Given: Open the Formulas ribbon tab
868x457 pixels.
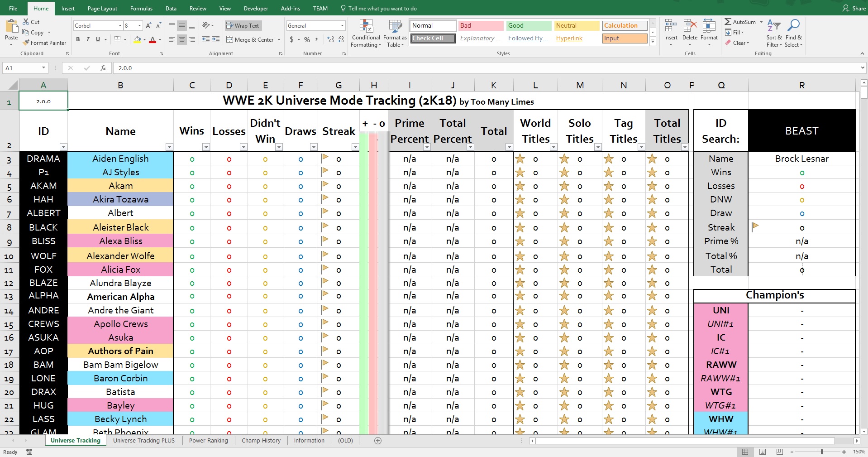Looking at the screenshot, I should click(x=141, y=8).
